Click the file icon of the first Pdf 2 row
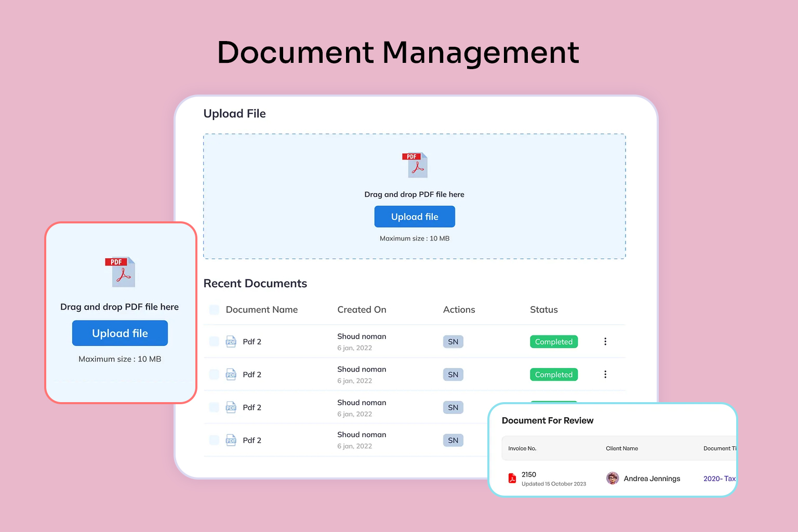The image size is (798, 532). tap(231, 342)
